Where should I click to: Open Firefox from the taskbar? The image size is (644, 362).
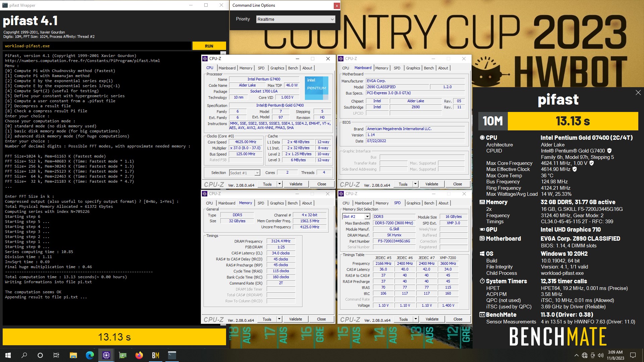(x=139, y=355)
